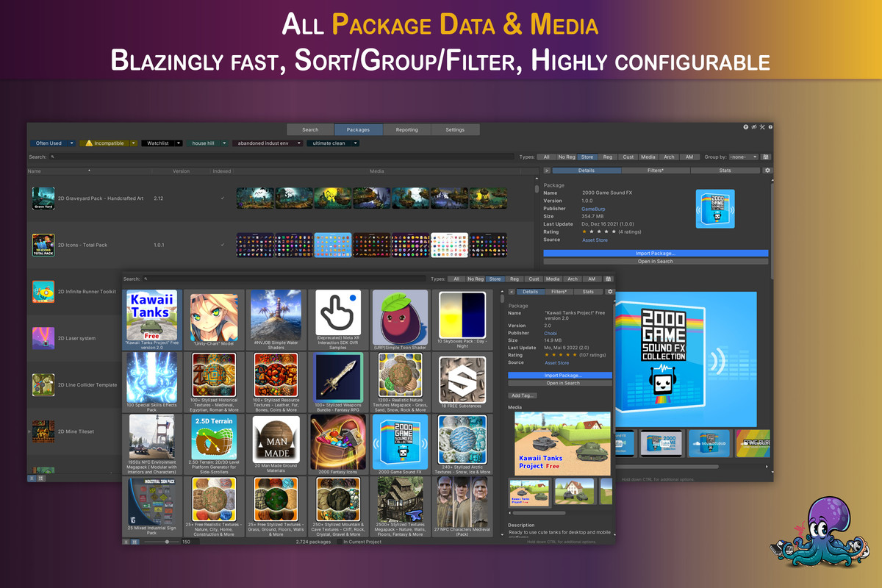Open Asset Store source link for Kawaii Tanks

pos(556,362)
